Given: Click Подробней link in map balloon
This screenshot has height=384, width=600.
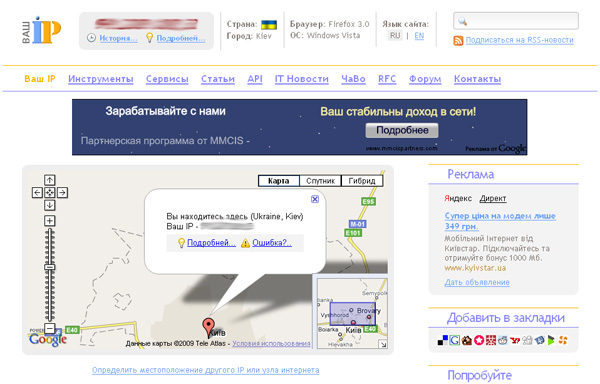Looking at the screenshot, I should coord(211,243).
